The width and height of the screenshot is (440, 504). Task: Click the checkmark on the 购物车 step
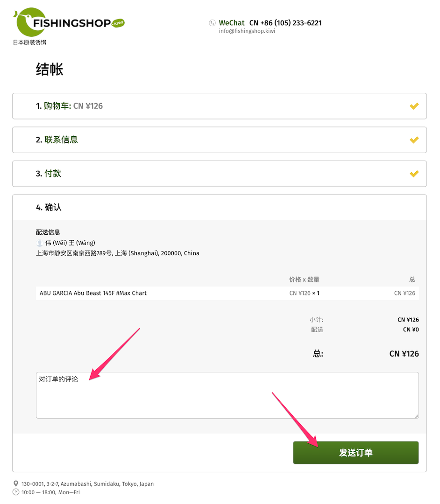click(414, 106)
